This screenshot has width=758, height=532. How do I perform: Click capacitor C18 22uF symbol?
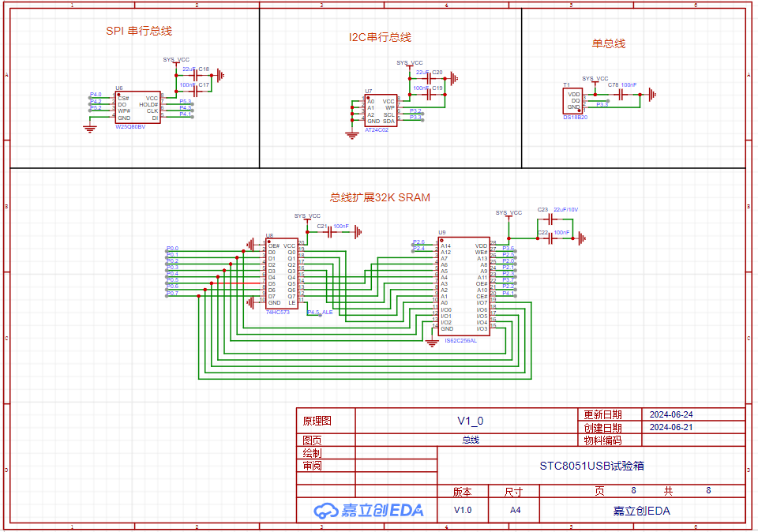[196, 75]
